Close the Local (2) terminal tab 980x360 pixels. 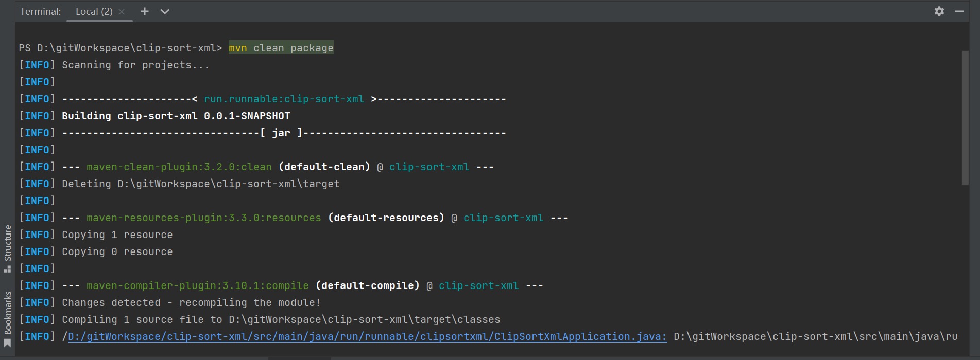pyautogui.click(x=122, y=12)
